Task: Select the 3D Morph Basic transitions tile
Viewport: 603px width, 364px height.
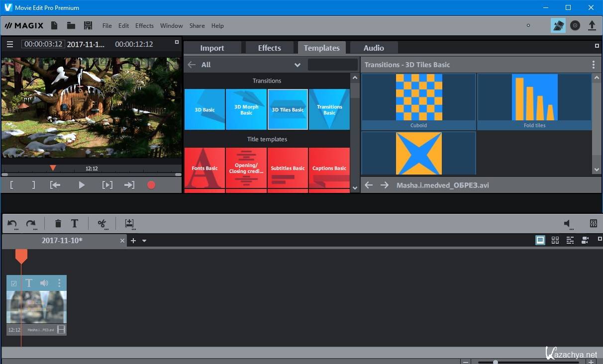Action: tap(246, 109)
